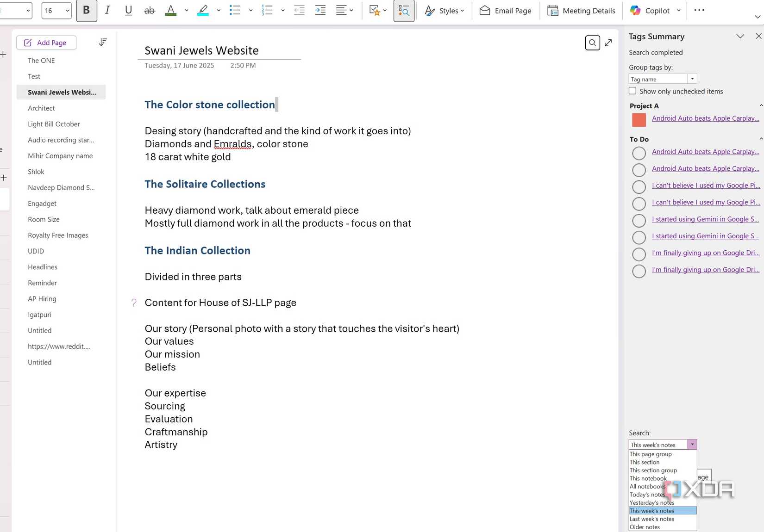Click the Add Page button
The height and width of the screenshot is (532, 764).
46,43
